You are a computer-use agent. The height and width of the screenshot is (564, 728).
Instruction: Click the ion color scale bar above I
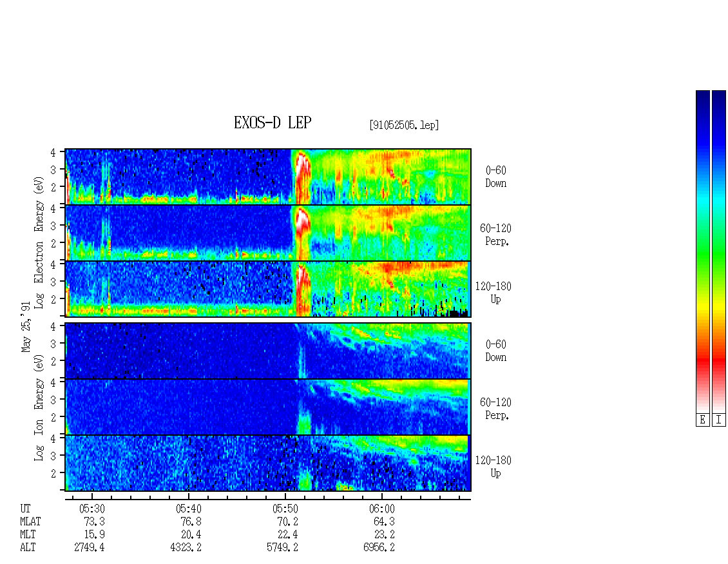click(719, 251)
